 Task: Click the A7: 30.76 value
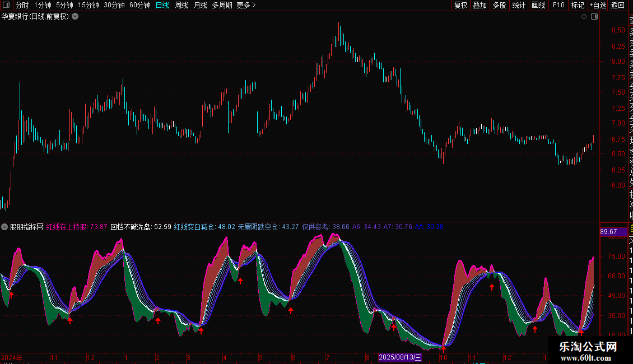(398, 227)
